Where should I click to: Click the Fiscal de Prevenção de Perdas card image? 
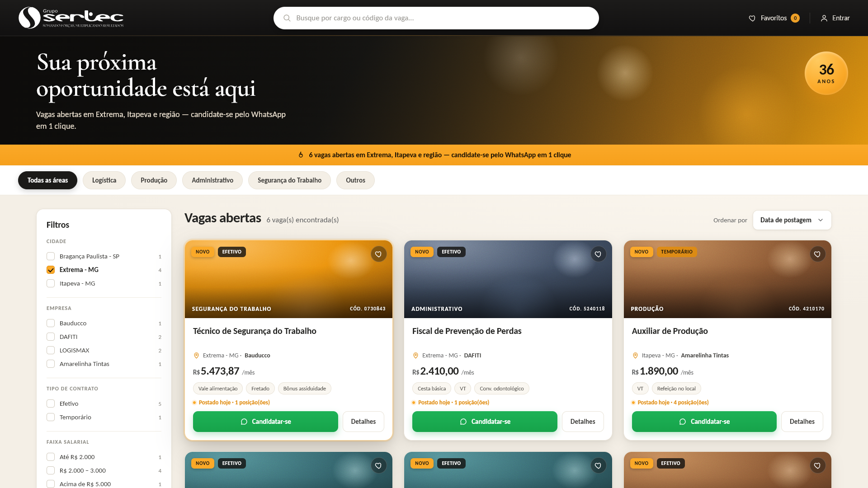coord(508,279)
